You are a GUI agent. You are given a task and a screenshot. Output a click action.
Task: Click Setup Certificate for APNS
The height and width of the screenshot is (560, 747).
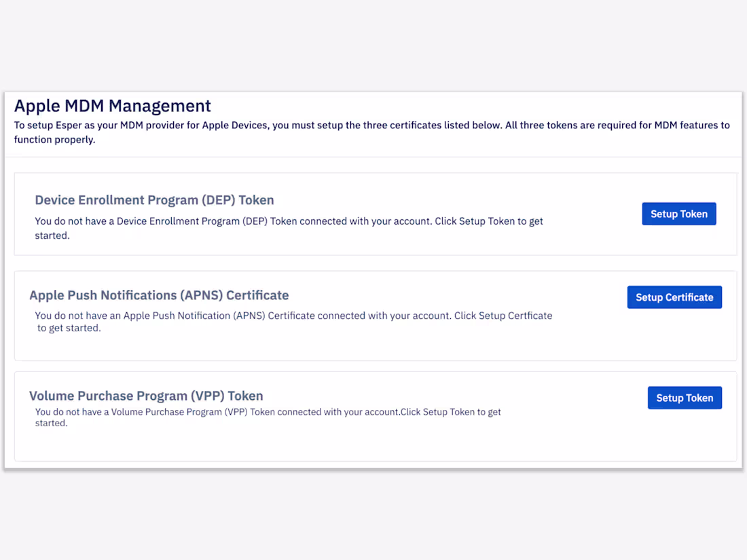674,297
